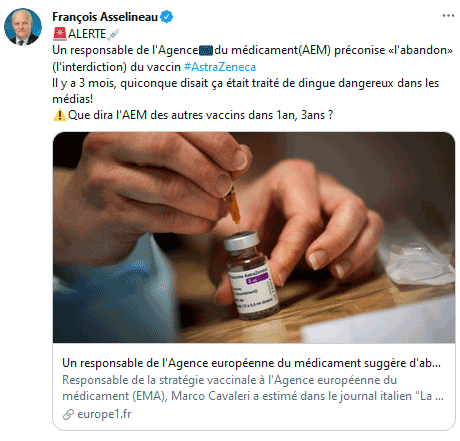Click the red siren emoji before ALERTE
This screenshot has height=441, width=460.
(60, 34)
